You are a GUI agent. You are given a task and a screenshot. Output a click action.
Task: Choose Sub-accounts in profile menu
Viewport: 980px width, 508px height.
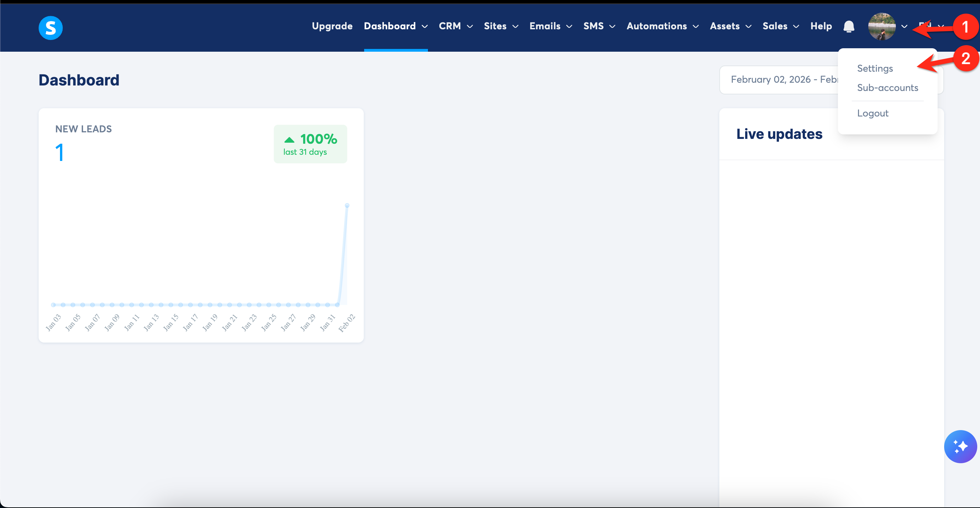coord(887,88)
